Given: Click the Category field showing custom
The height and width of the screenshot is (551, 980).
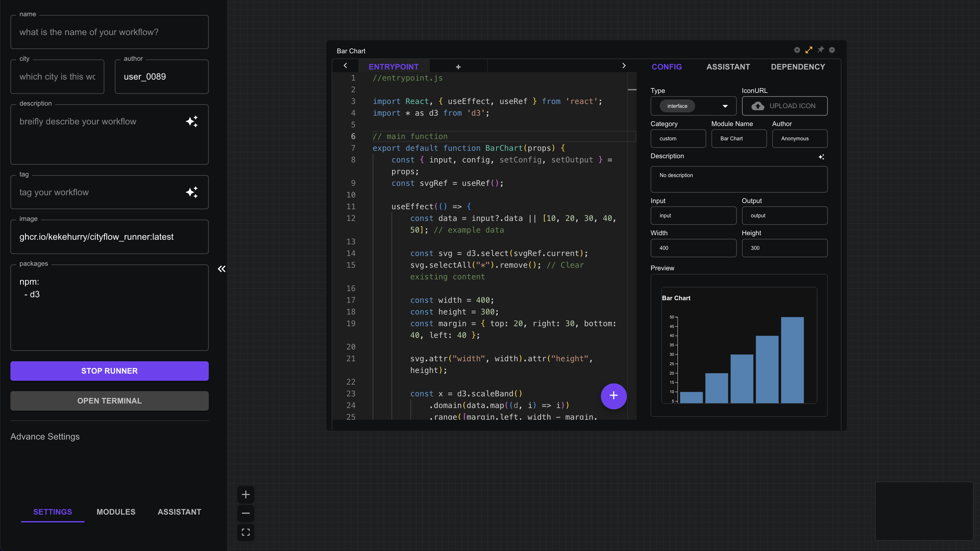Looking at the screenshot, I should [678, 139].
